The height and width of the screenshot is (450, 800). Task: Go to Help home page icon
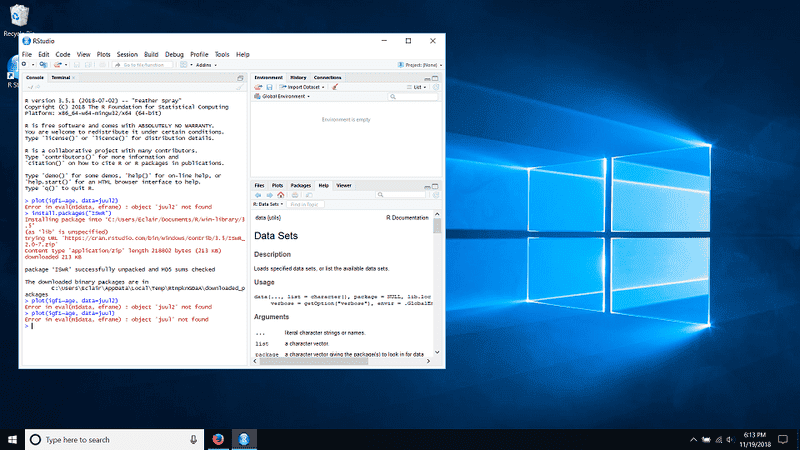click(279, 195)
